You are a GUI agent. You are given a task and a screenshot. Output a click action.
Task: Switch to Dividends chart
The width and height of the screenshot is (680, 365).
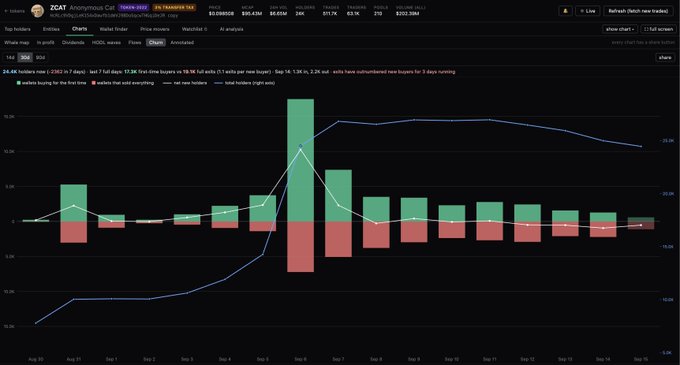[73, 42]
